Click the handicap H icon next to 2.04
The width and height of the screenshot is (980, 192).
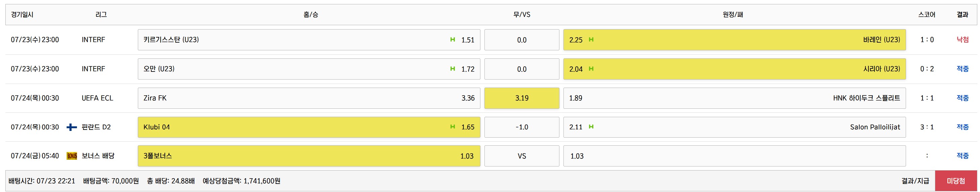(591, 69)
